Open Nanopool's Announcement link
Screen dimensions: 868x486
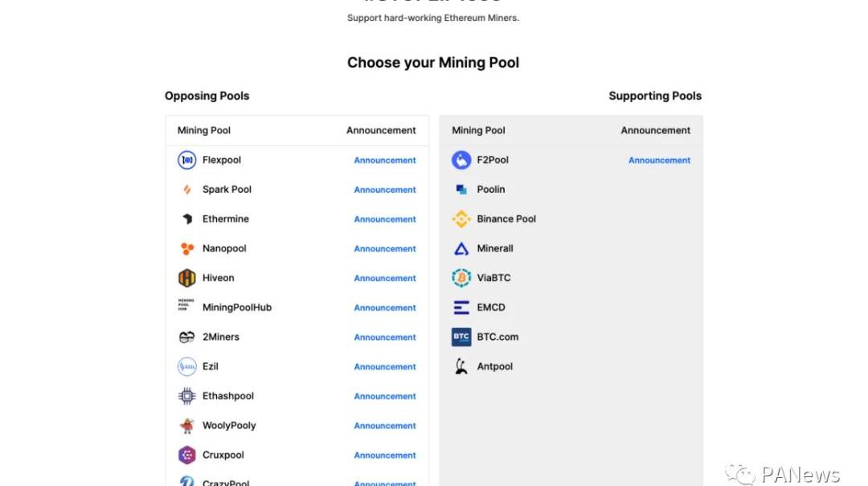click(x=385, y=249)
